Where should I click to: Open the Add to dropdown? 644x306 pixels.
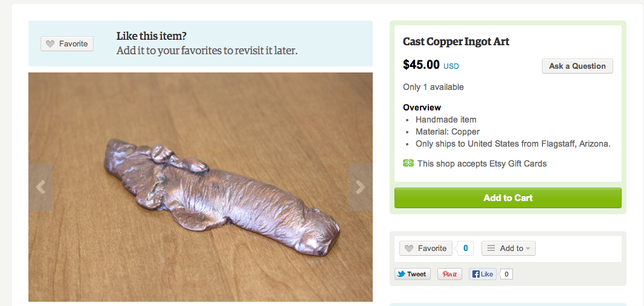click(x=508, y=248)
